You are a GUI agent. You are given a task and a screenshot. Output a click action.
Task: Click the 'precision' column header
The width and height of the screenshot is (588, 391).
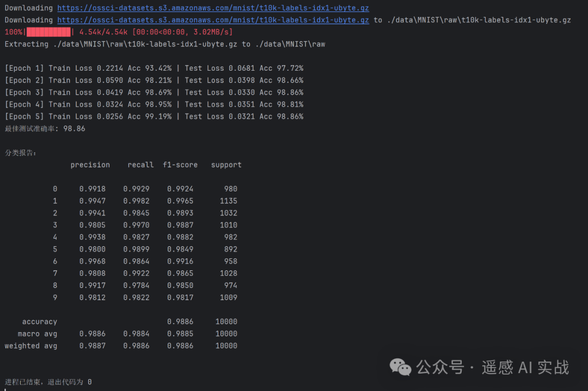[90, 165]
